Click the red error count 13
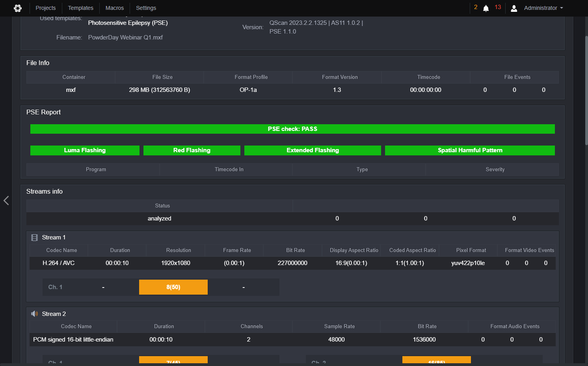The width and height of the screenshot is (588, 366). (498, 7)
